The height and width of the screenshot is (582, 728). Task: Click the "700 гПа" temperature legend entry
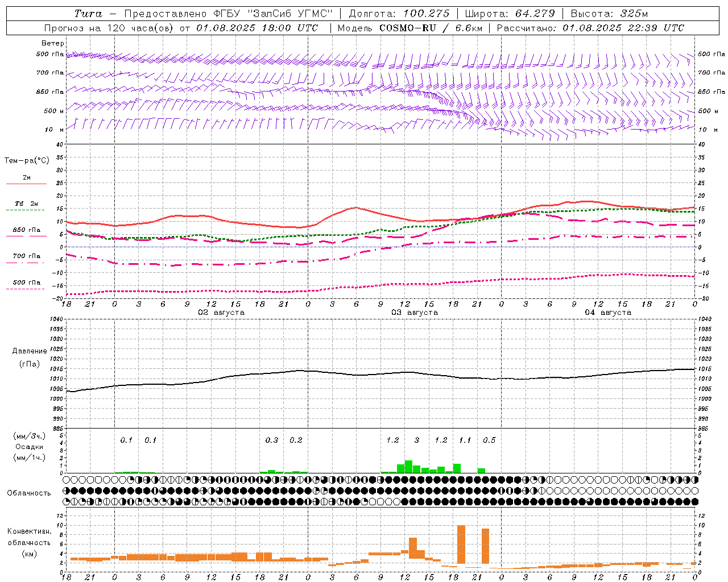point(27,256)
